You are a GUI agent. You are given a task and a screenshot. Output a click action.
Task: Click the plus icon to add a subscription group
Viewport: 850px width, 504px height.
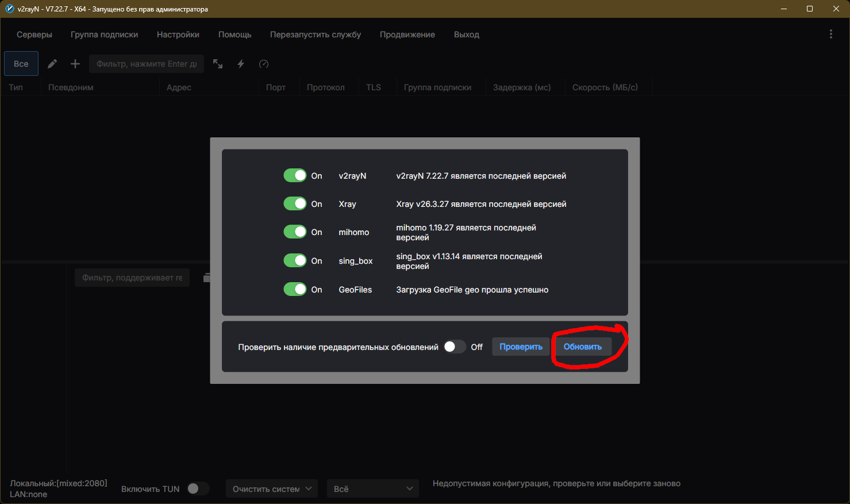75,64
